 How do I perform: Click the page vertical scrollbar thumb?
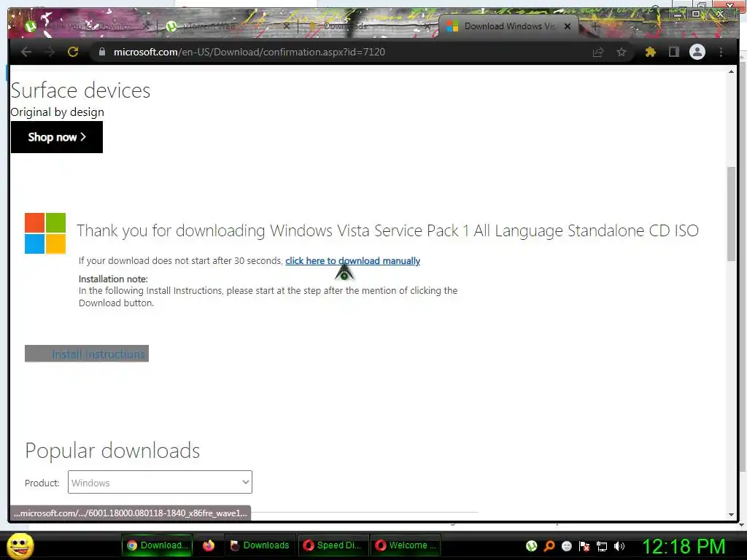click(x=731, y=214)
